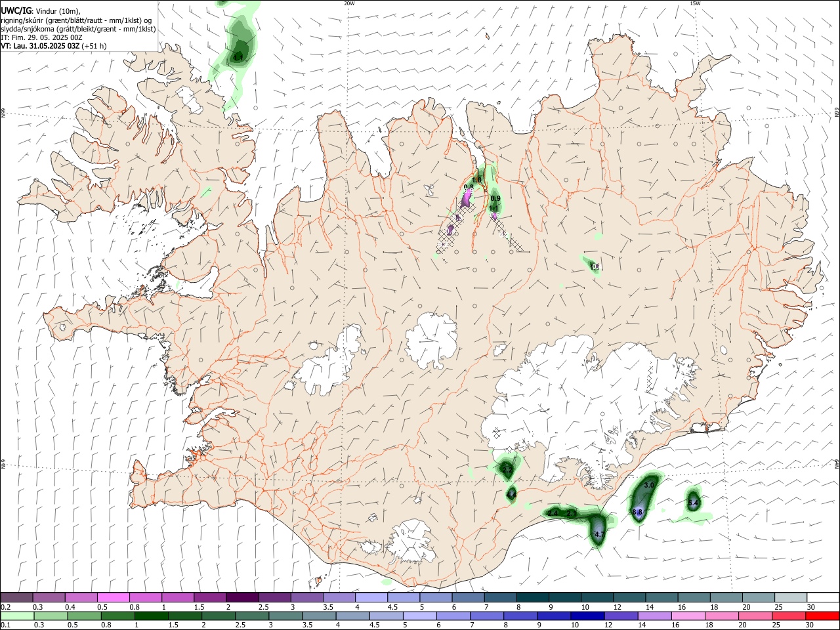Click the 5.4 precipitation value
840x630 pixels.
coord(693,503)
